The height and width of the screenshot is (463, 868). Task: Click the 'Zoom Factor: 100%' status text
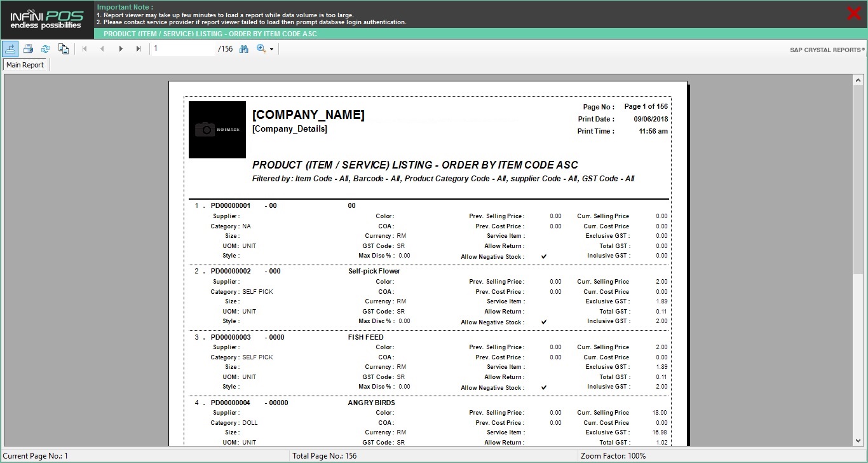(613, 456)
